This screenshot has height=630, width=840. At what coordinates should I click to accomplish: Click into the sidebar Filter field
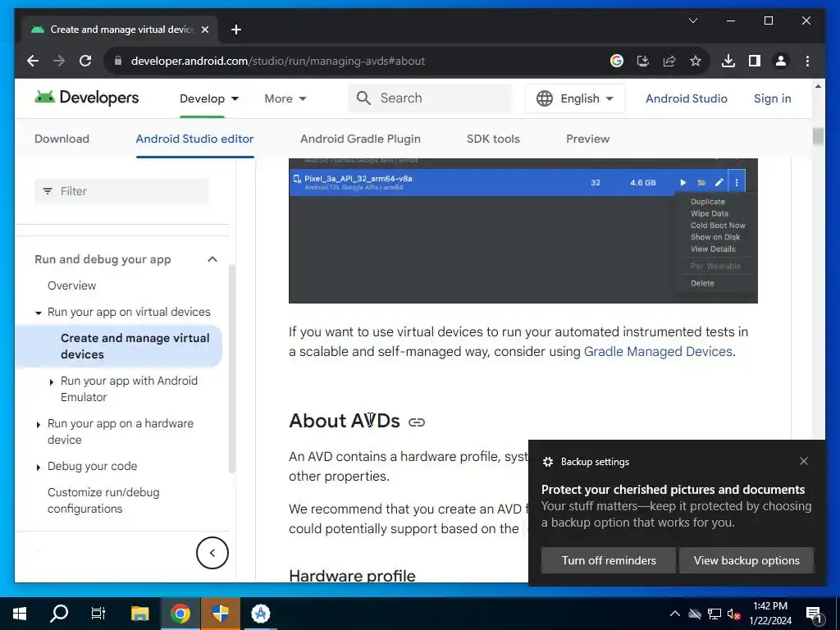(x=121, y=191)
